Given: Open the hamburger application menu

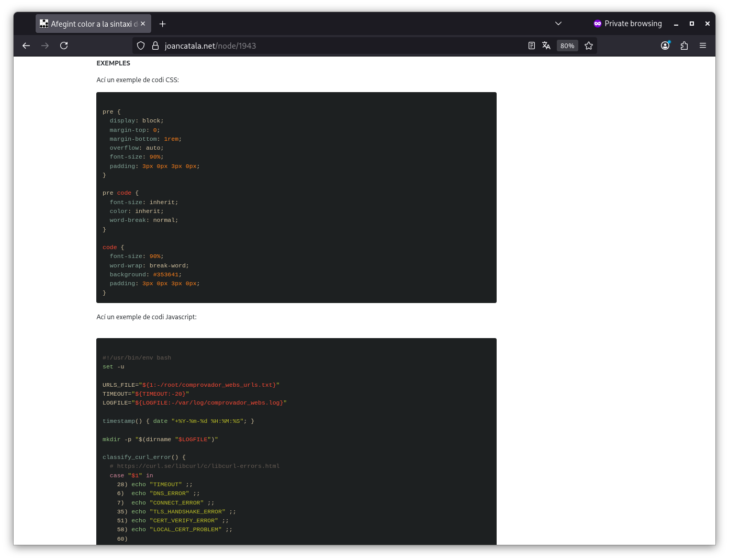Looking at the screenshot, I should 703,46.
